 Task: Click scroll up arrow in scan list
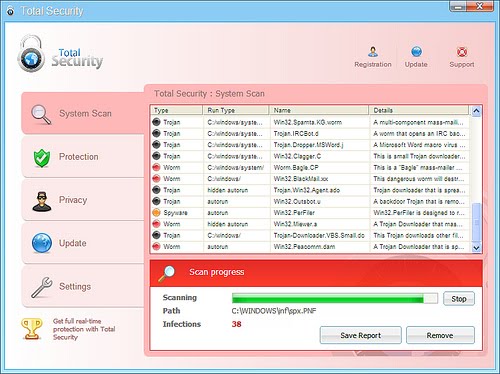click(476, 111)
